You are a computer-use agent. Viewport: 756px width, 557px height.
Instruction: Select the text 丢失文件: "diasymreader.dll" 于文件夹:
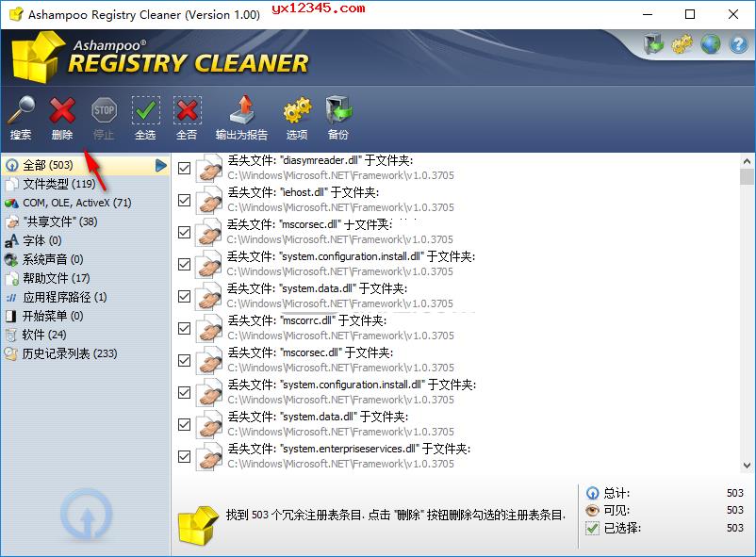[320, 160]
